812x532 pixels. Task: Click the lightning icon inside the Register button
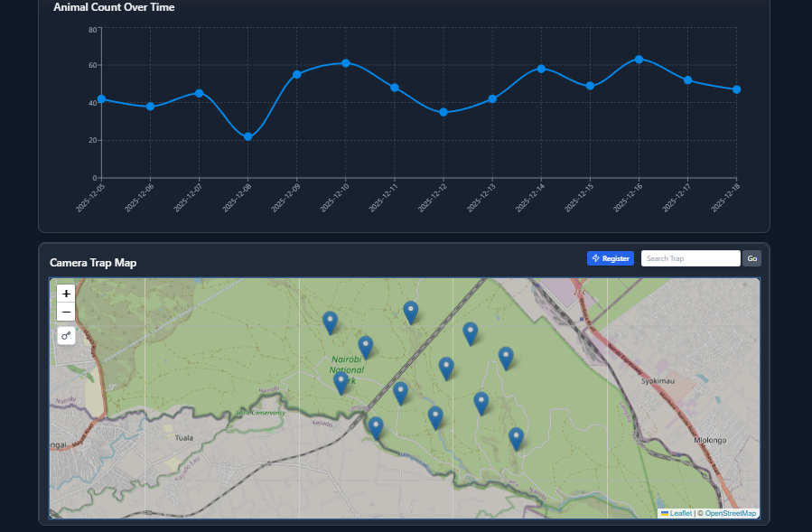coord(595,258)
